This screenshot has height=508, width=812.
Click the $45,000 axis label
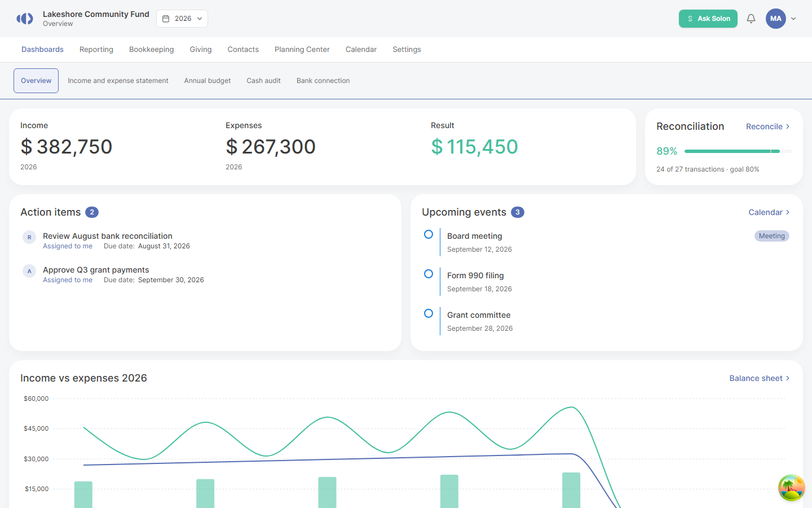(36, 428)
